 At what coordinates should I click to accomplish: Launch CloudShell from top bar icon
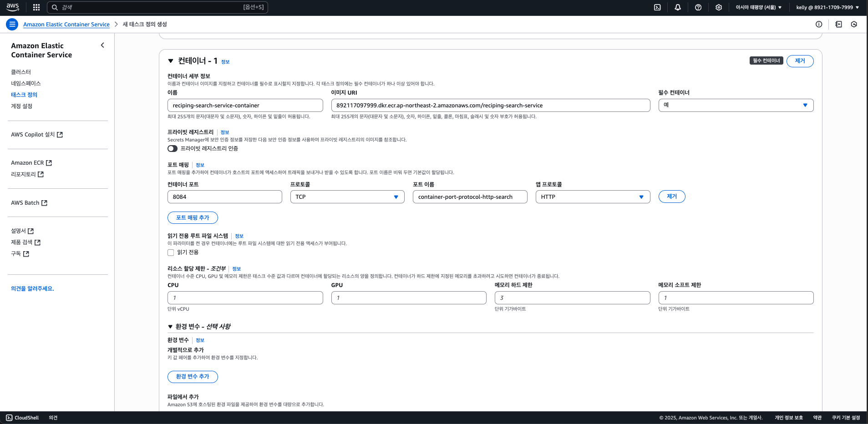point(657,7)
